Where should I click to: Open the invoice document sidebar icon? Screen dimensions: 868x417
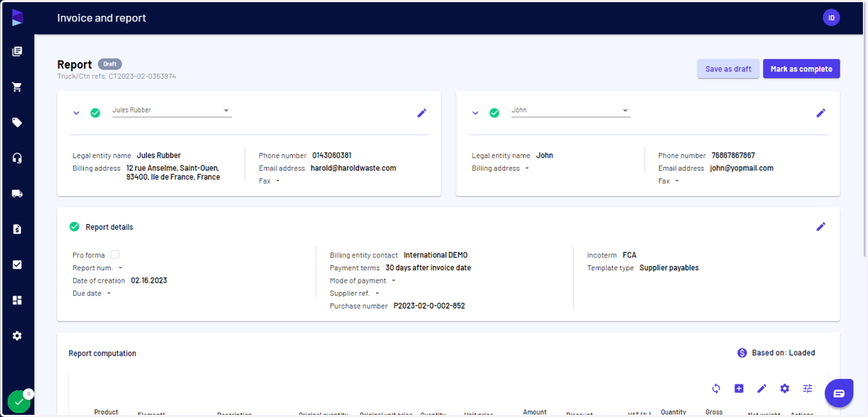17,229
